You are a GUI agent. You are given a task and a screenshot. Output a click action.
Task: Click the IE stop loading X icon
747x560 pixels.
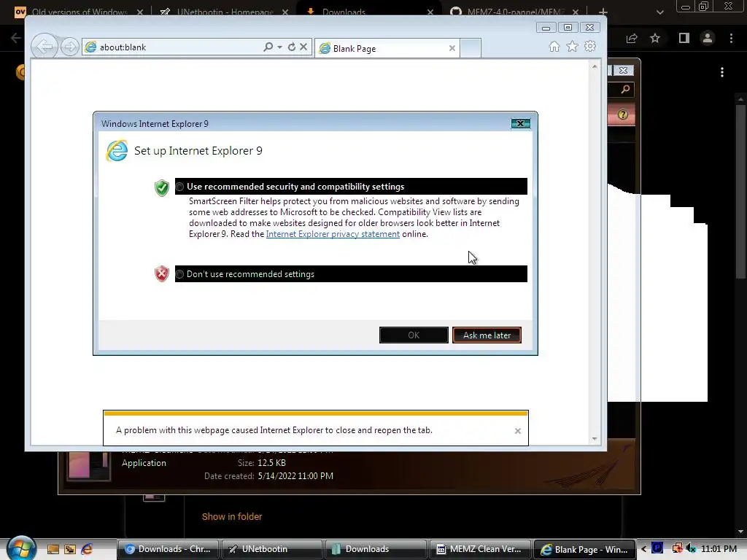tap(303, 47)
